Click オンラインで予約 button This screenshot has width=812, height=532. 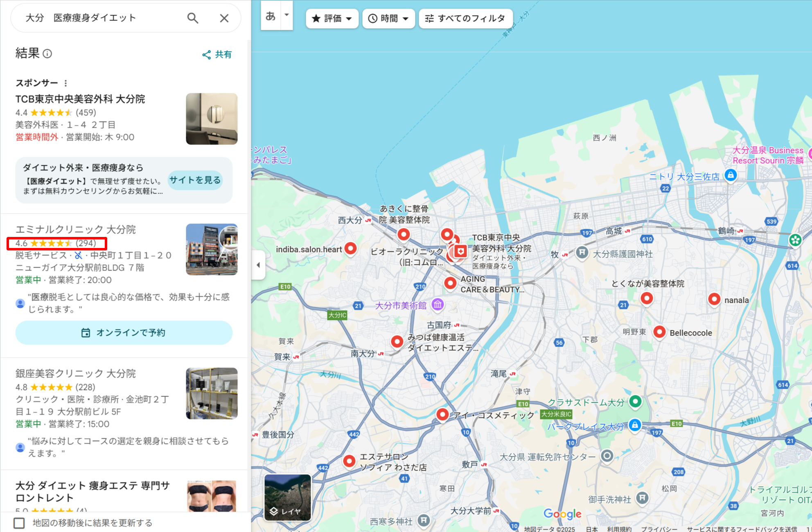coord(124,333)
